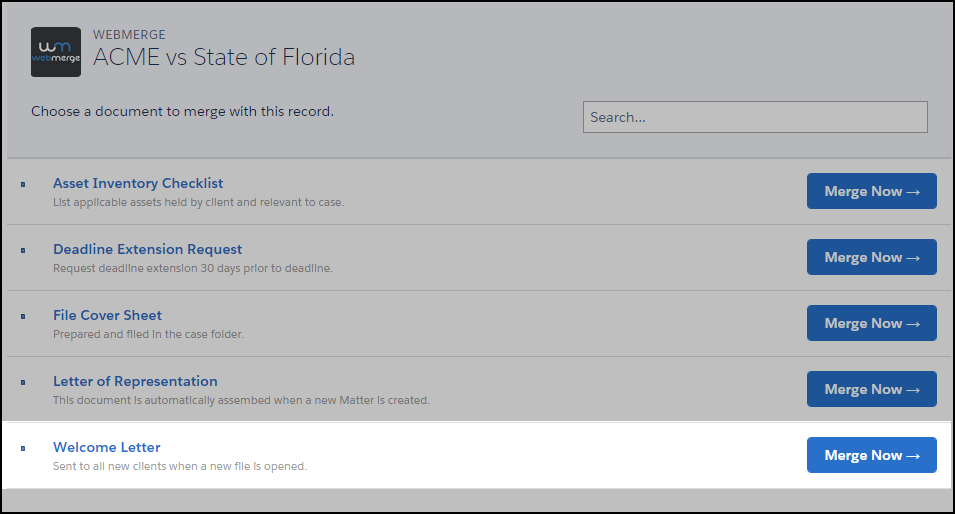Focus the Search documents field
Viewport: 955px width, 514px height.
point(755,117)
